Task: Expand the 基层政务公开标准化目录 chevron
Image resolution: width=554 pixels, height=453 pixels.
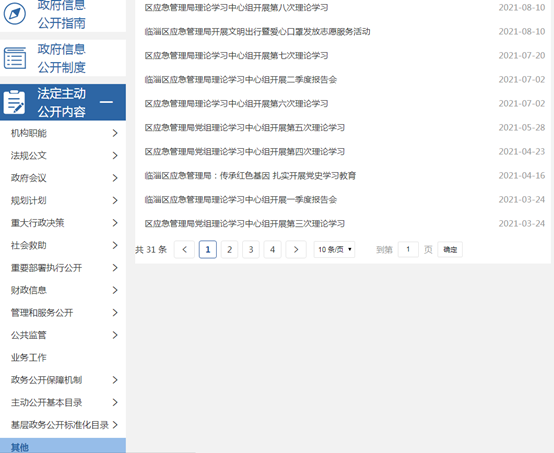Action: pos(115,425)
